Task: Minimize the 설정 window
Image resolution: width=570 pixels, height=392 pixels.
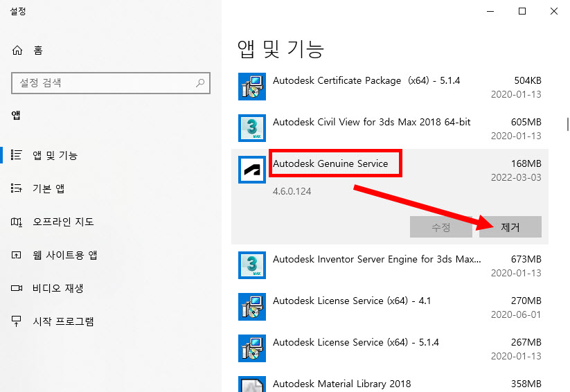Action: pos(490,11)
